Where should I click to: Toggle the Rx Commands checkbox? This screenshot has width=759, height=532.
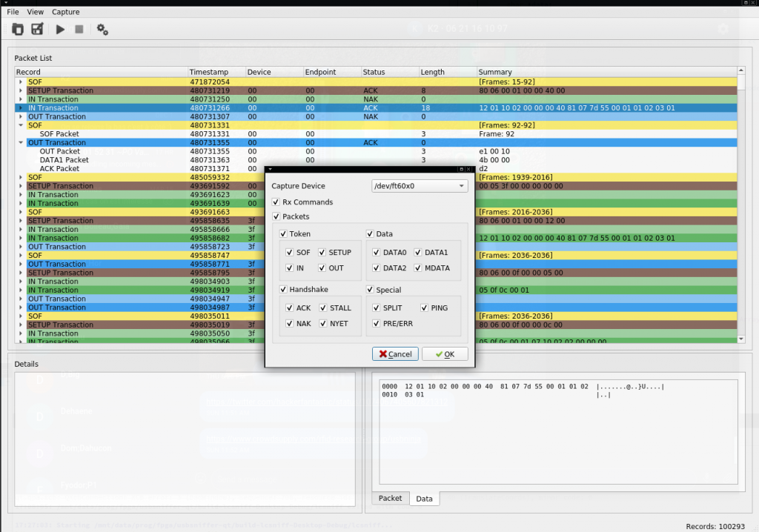click(276, 202)
